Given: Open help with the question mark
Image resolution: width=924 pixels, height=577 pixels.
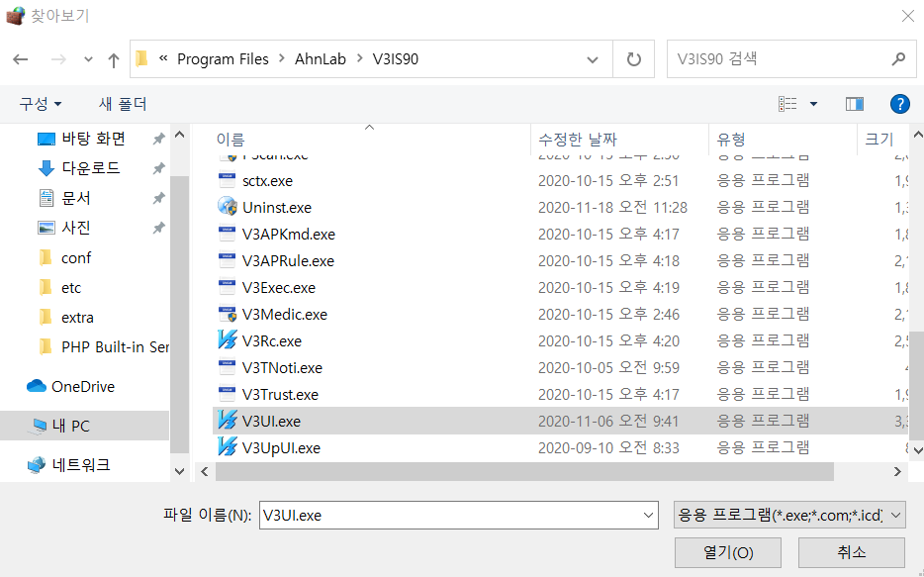Looking at the screenshot, I should click(900, 104).
